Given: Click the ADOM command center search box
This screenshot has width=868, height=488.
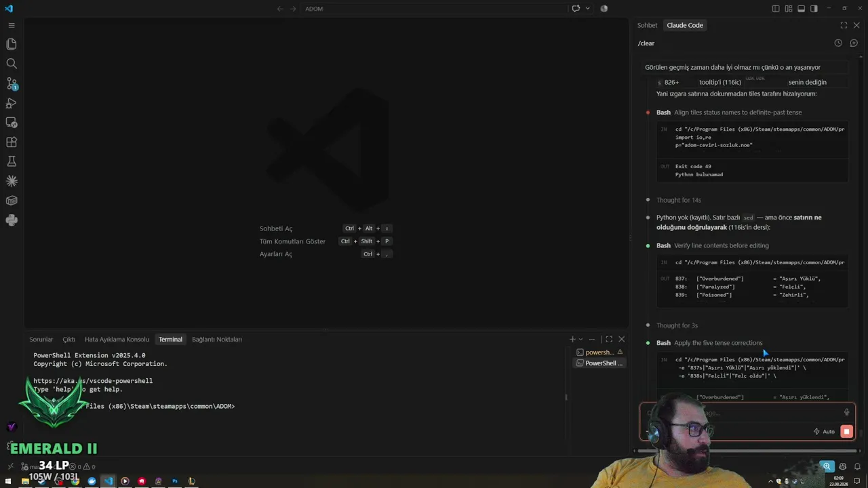Looking at the screenshot, I should [434, 9].
